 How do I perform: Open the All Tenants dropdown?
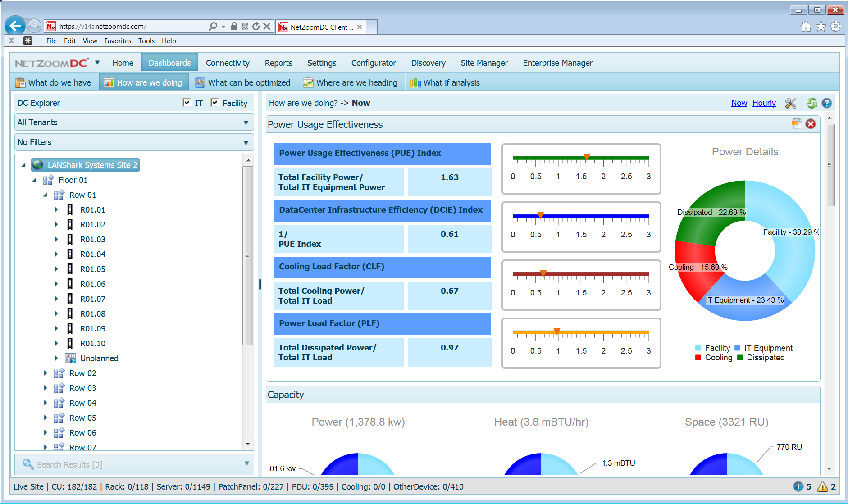point(246,122)
